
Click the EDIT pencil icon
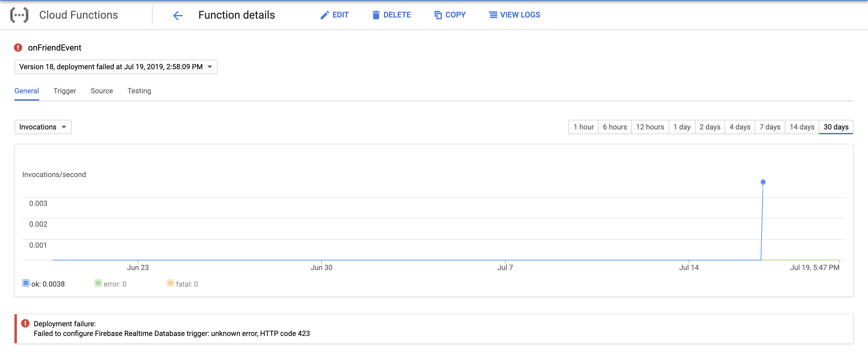pos(325,15)
